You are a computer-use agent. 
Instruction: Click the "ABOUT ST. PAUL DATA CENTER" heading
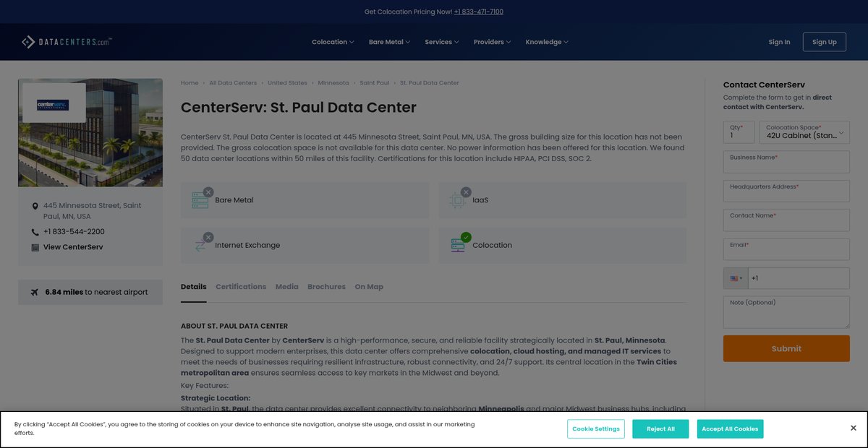coord(234,326)
